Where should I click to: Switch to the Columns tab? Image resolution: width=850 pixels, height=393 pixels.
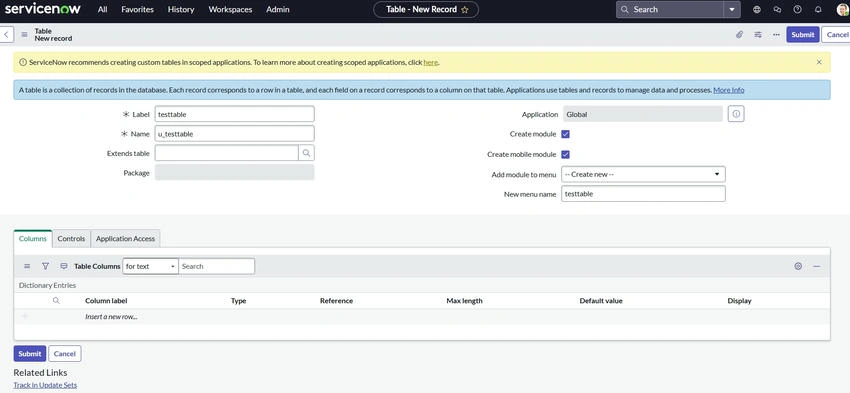pyautogui.click(x=33, y=239)
